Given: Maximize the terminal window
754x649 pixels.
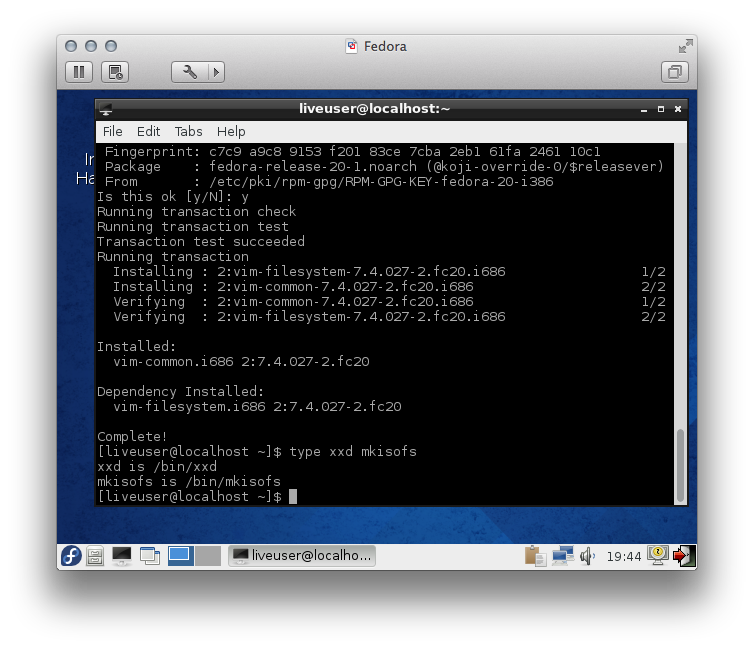Looking at the screenshot, I should pyautogui.click(x=661, y=110).
